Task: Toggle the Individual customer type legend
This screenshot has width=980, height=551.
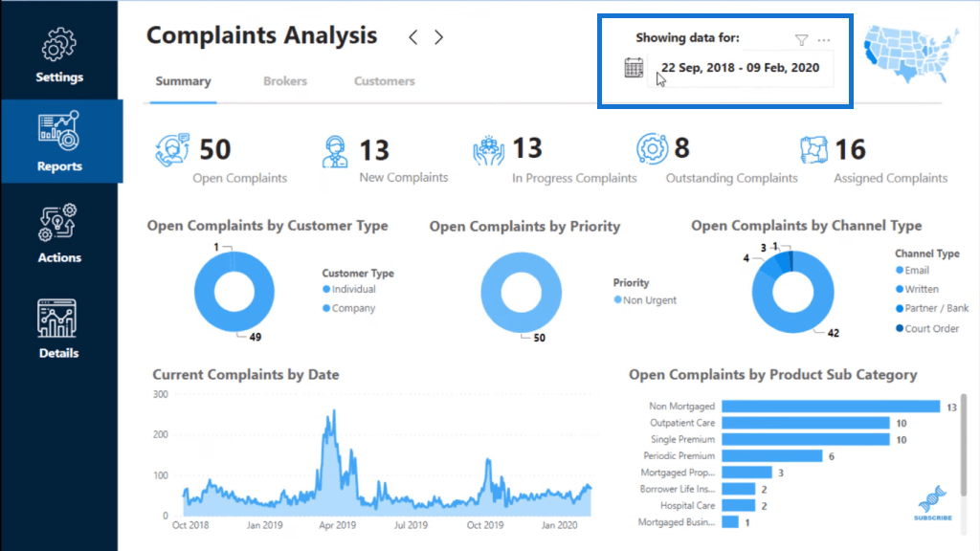Action: 348,289
